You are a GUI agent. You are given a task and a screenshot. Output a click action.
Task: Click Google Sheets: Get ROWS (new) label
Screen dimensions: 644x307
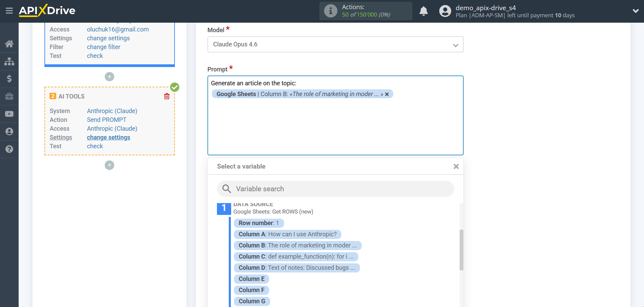coord(273,212)
